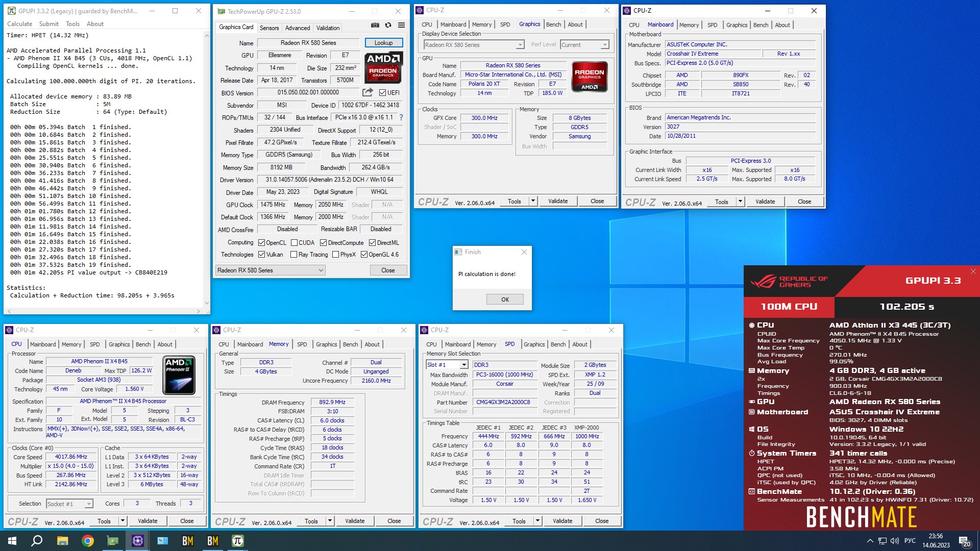980x551 pixels.
Task: Select the CPU-Z taskbar icon
Action: tap(138, 541)
